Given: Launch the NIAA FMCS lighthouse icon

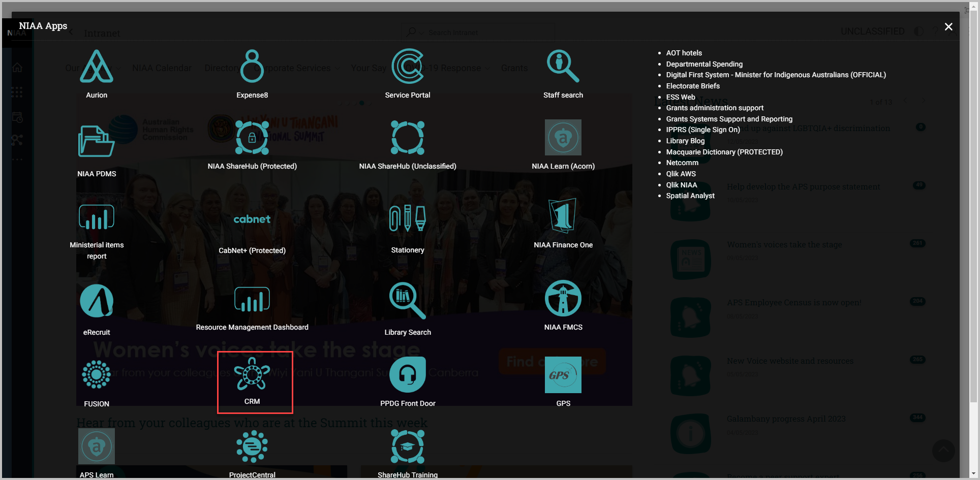Looking at the screenshot, I should click(x=563, y=298).
